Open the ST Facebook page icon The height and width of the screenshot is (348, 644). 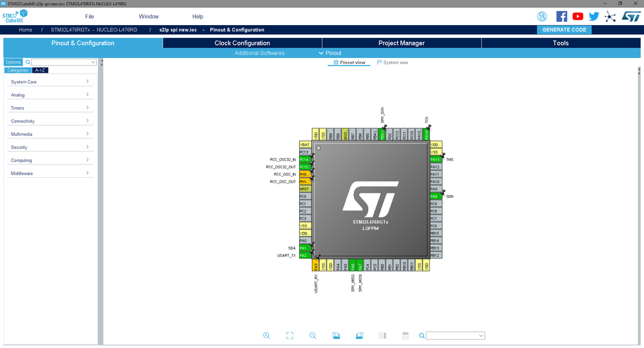click(x=561, y=16)
